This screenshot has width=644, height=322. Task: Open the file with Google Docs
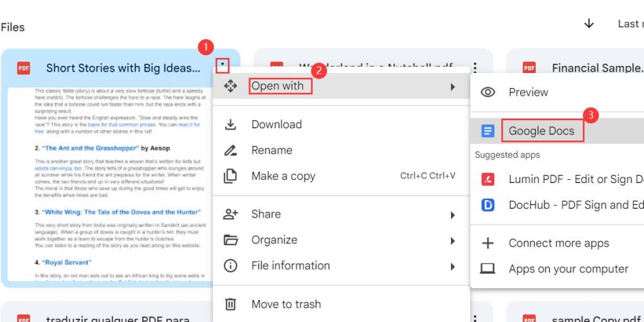click(557, 131)
